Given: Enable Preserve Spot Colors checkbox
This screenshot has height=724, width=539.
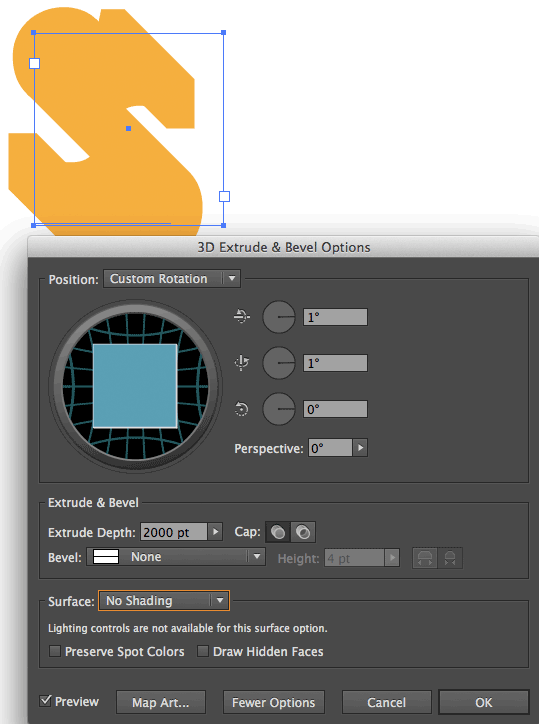Looking at the screenshot, I should [55, 651].
